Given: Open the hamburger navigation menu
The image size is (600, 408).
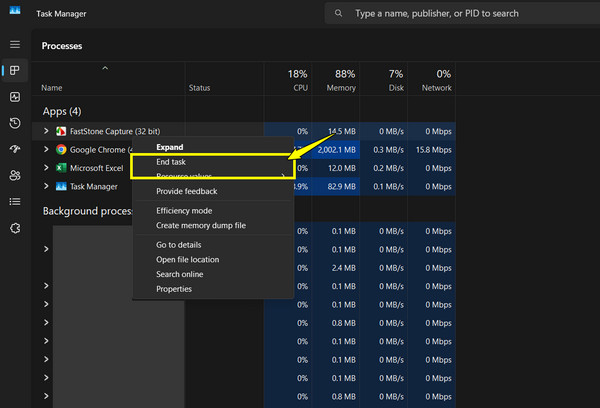Looking at the screenshot, I should (x=15, y=44).
